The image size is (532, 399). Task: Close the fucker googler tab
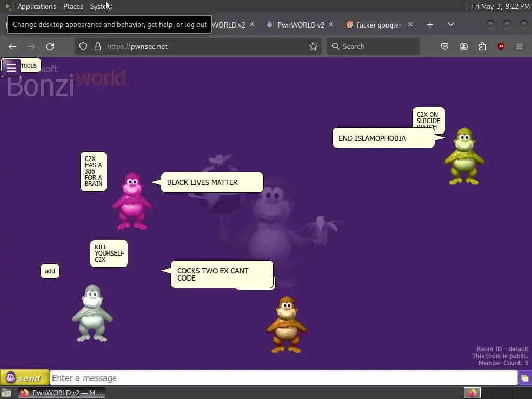pos(410,25)
